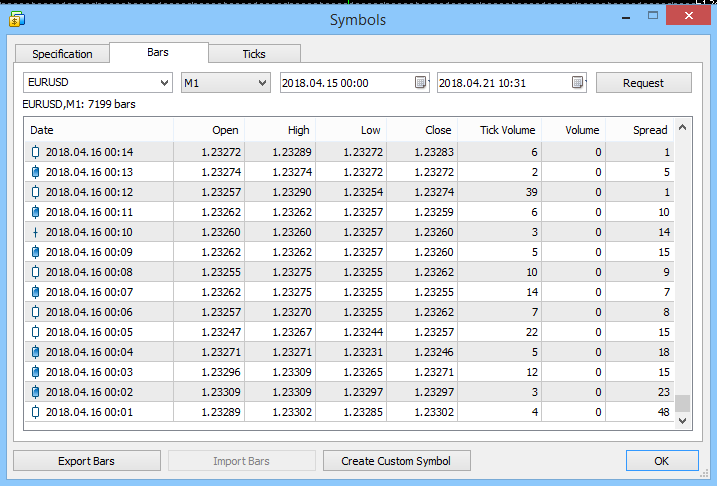Sort by the Tick Volume column header
The image size is (717, 486).
499,130
